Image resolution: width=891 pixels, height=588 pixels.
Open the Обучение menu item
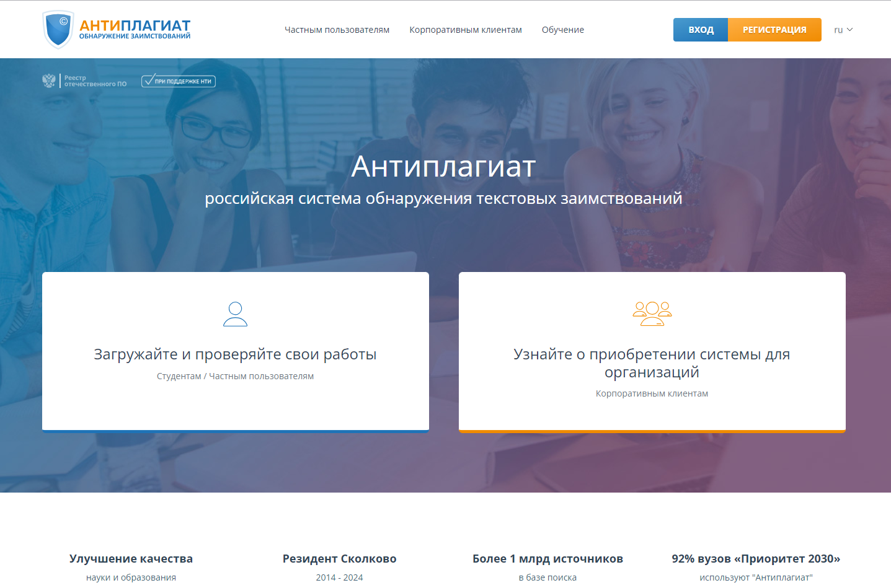[x=563, y=30]
